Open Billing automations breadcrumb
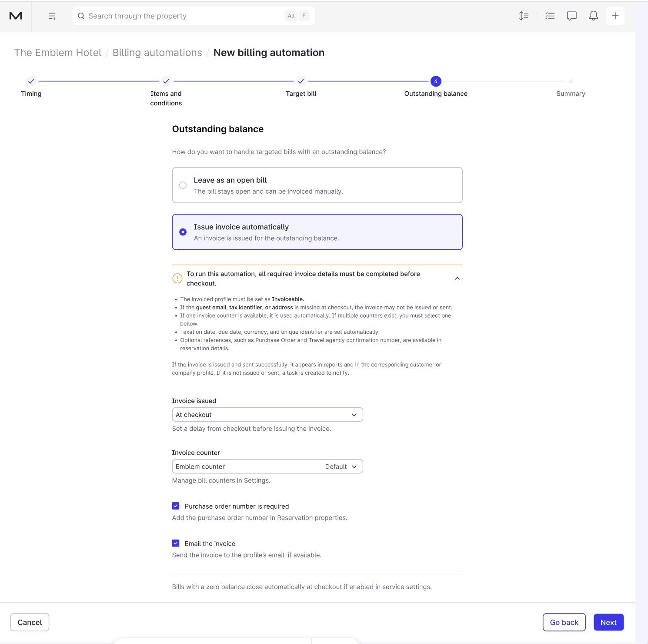 (x=157, y=53)
